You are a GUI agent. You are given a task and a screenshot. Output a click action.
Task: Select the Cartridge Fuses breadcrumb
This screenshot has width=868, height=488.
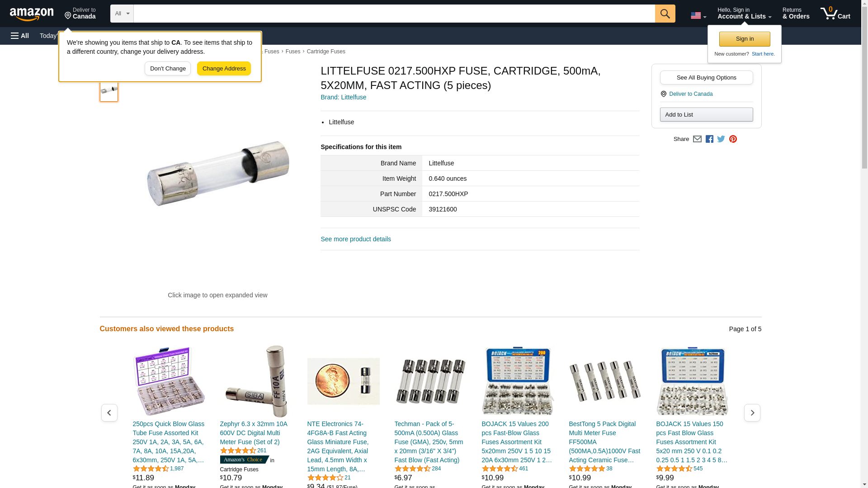coord(326,52)
